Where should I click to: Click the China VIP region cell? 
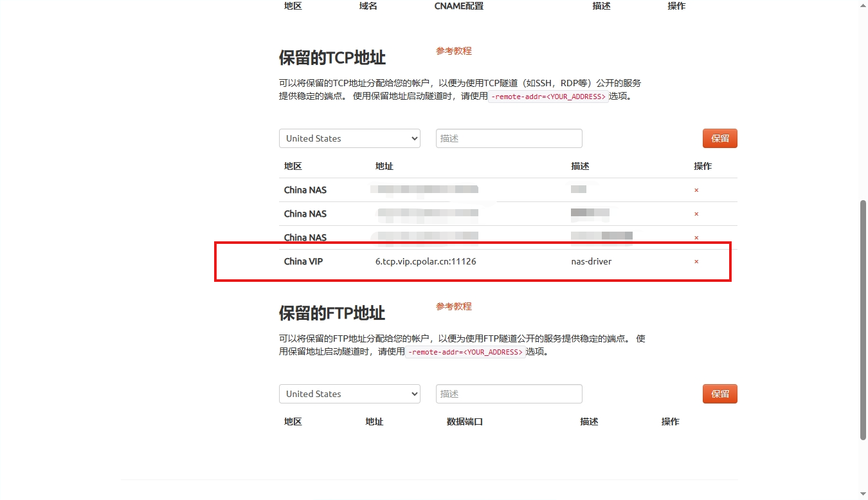point(303,261)
